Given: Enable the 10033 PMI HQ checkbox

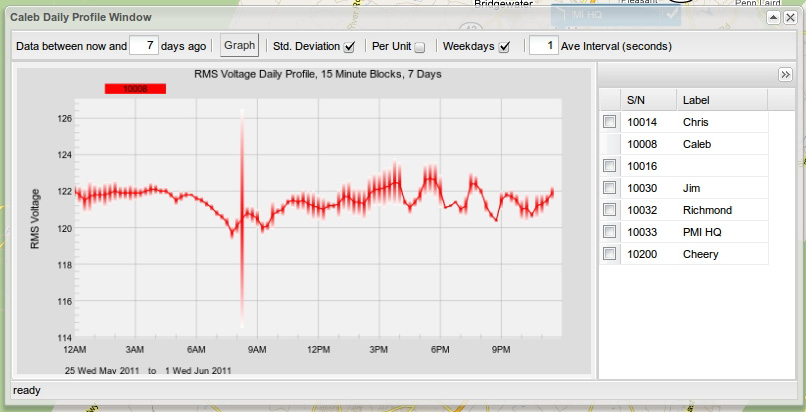Looking at the screenshot, I should 610,232.
